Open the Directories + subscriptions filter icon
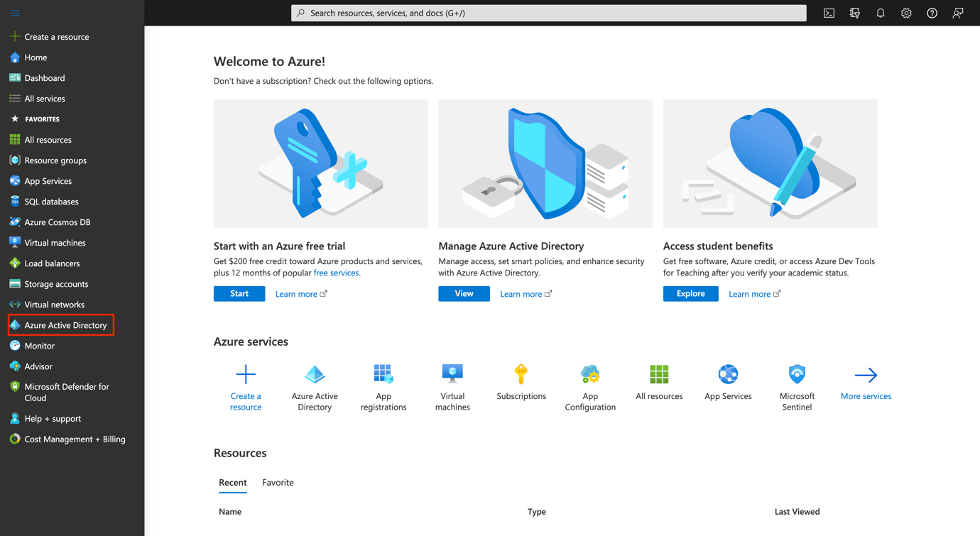 pos(855,13)
